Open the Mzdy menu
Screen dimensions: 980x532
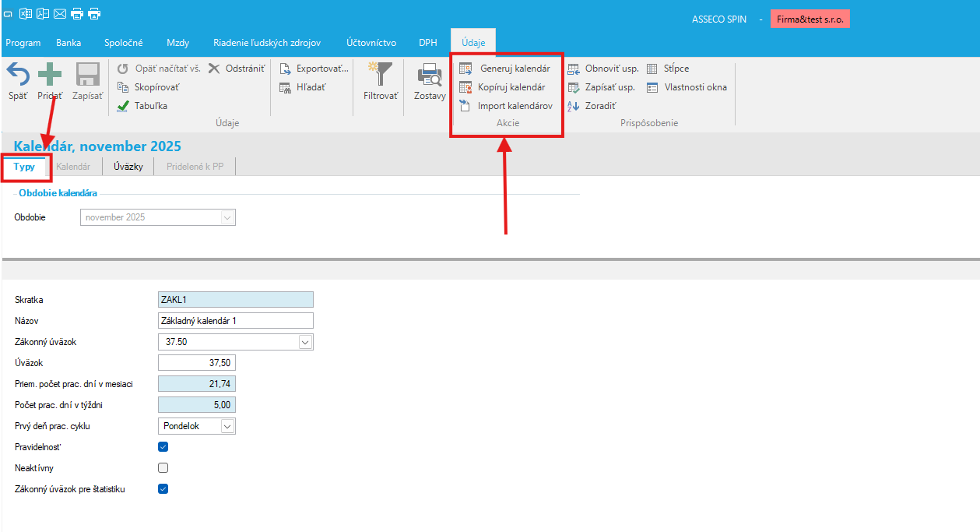(177, 43)
